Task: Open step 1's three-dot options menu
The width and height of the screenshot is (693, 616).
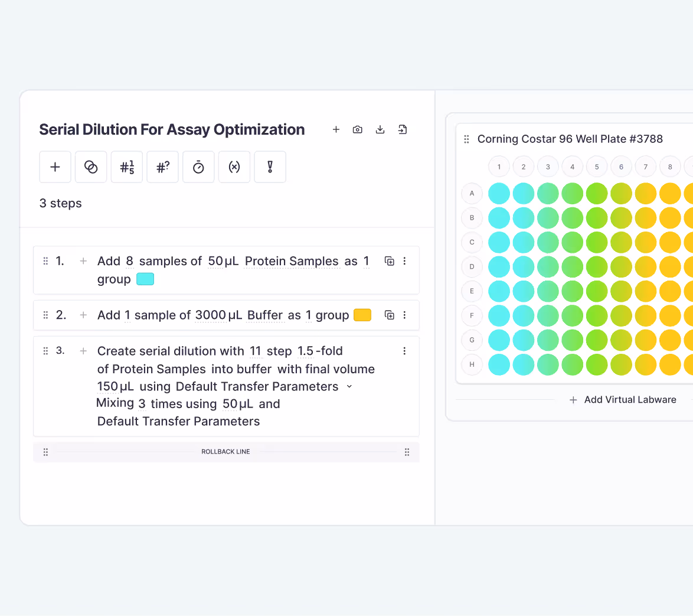Action: pyautogui.click(x=404, y=260)
